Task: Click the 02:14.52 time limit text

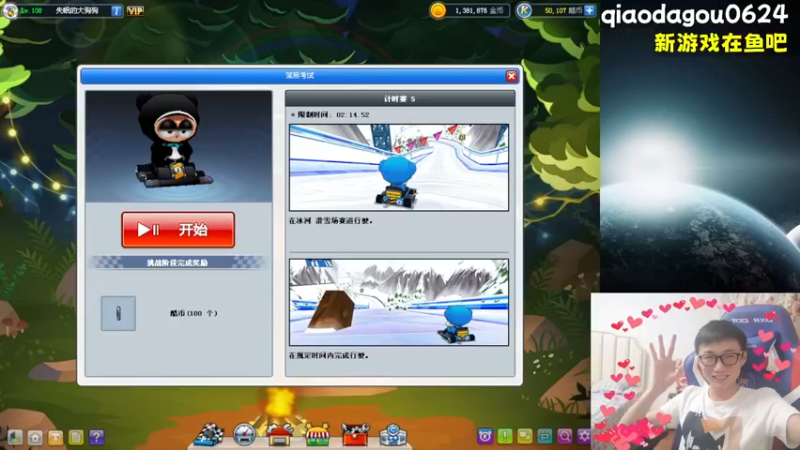Action: [x=353, y=115]
